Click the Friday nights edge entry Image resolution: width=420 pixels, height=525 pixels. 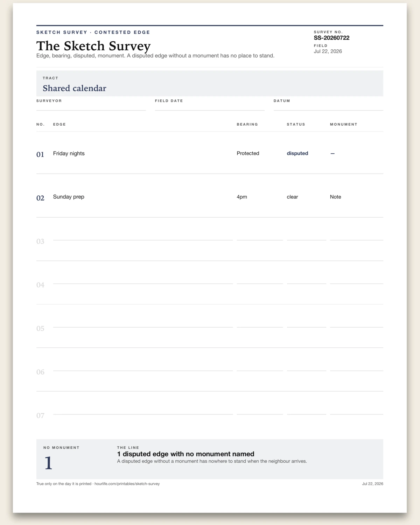pos(69,153)
